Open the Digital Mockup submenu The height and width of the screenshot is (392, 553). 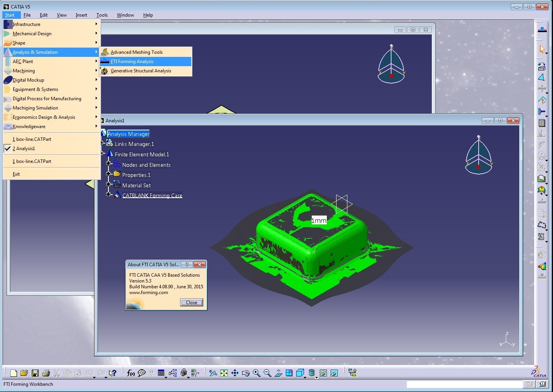click(52, 80)
